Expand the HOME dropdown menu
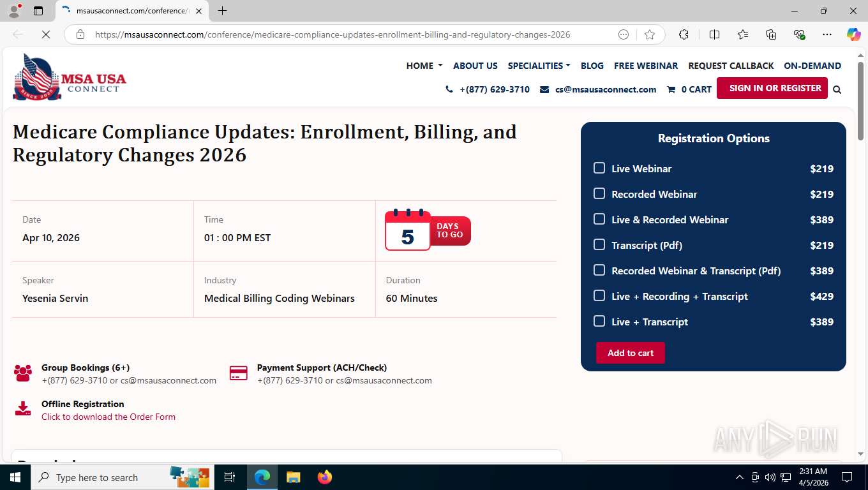 [424, 66]
